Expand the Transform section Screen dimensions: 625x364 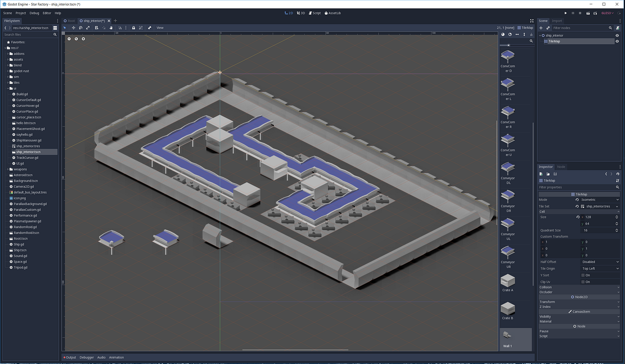pos(579,302)
